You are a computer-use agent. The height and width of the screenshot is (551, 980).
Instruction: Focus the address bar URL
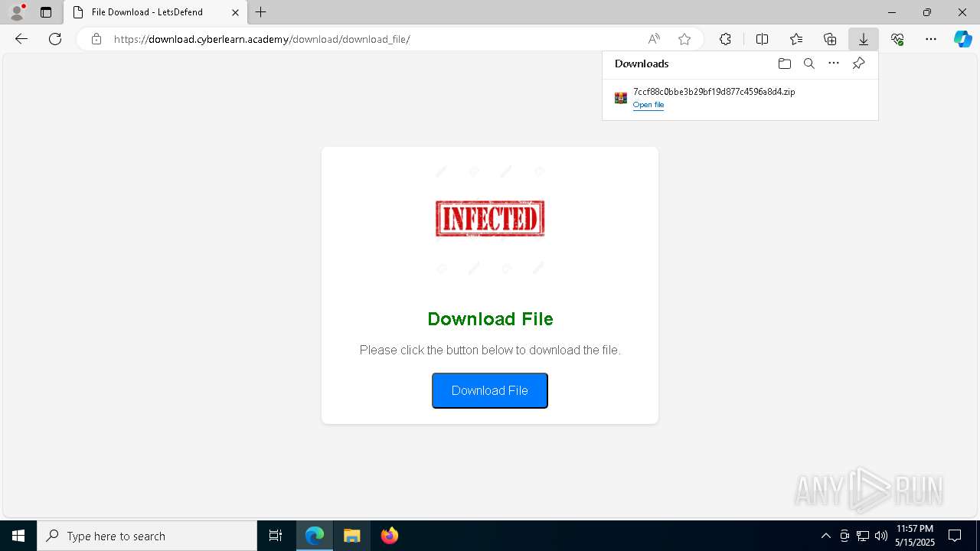click(262, 39)
